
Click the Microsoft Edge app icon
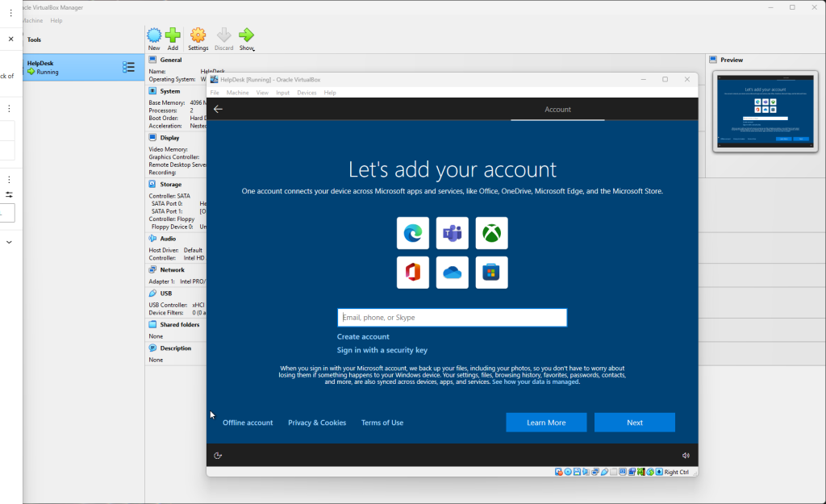pos(413,233)
